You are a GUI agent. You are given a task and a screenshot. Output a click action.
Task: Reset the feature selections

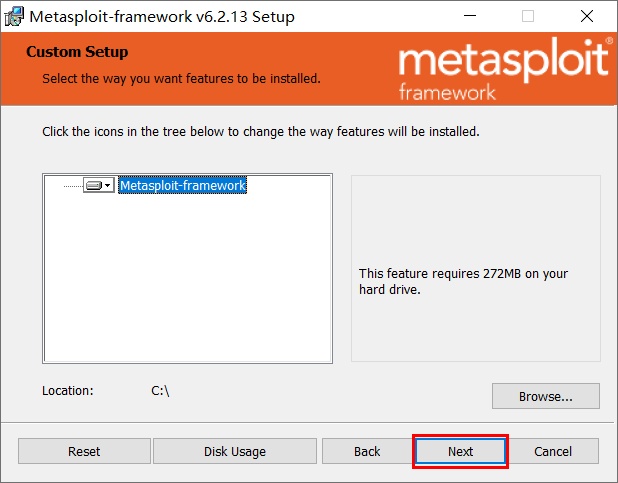(84, 451)
